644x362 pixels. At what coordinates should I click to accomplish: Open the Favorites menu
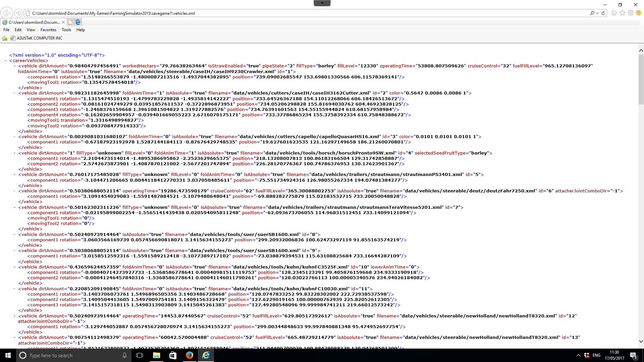[48, 30]
